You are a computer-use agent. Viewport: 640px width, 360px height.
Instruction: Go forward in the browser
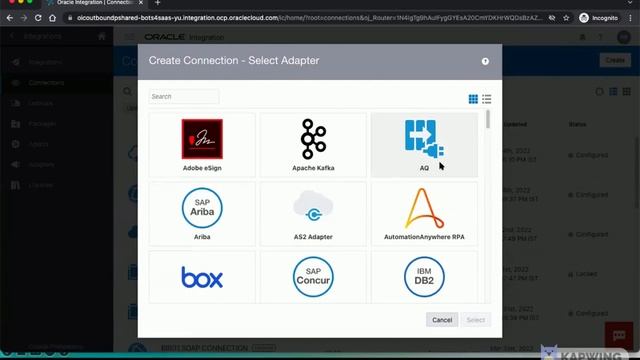(24, 18)
